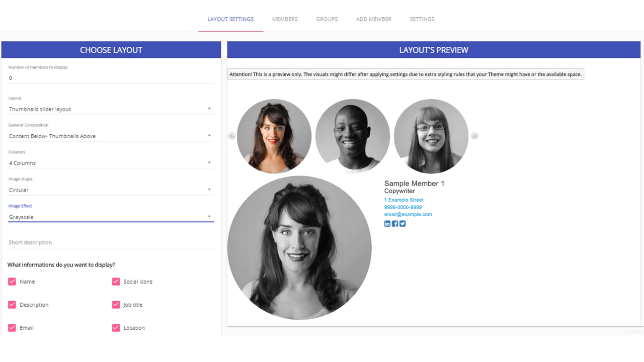Image resolution: width=644 pixels, height=362 pixels.
Task: Expand the Image shape dropdown
Action: click(111, 190)
